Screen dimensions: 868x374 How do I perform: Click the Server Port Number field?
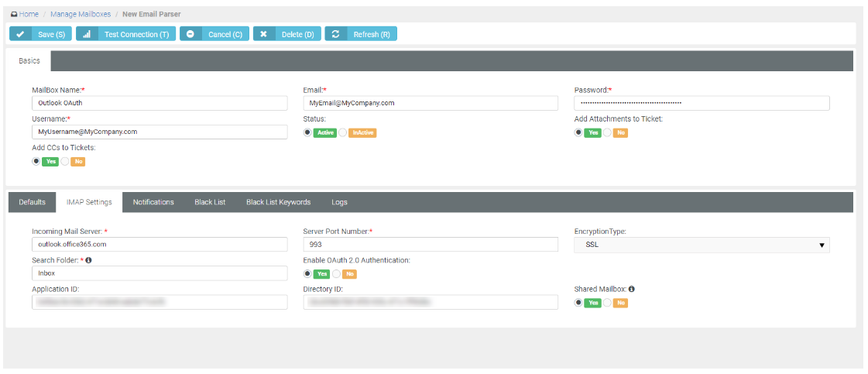(x=430, y=245)
